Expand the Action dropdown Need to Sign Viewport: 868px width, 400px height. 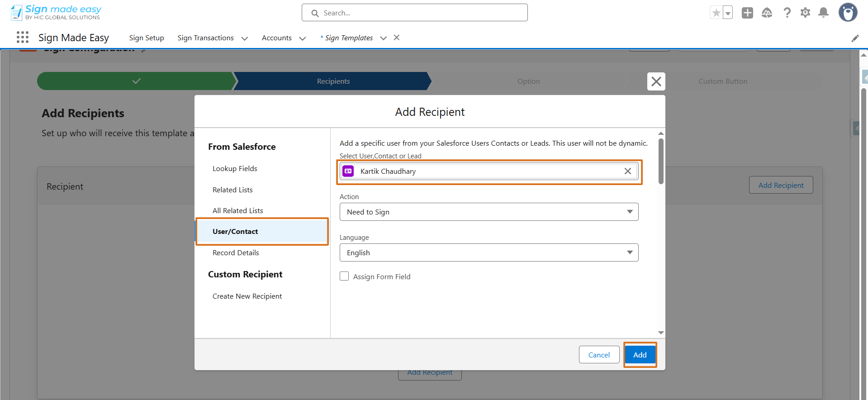click(x=489, y=212)
